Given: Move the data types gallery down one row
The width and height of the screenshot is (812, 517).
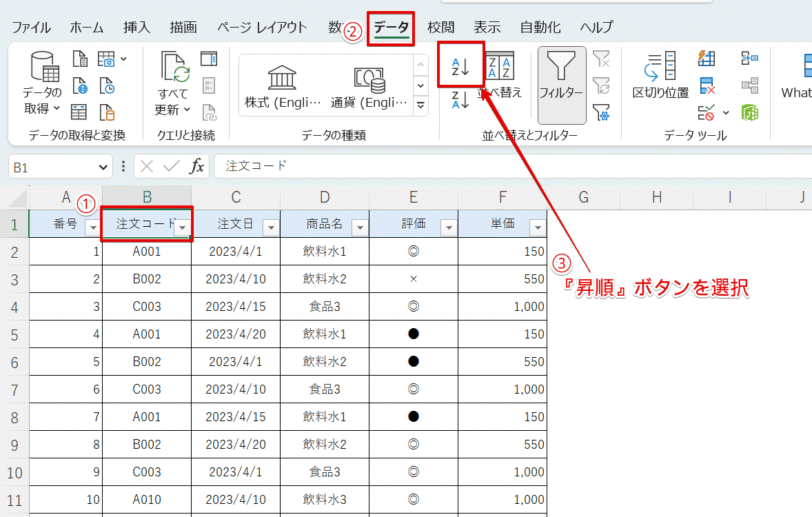Looking at the screenshot, I should point(420,85).
